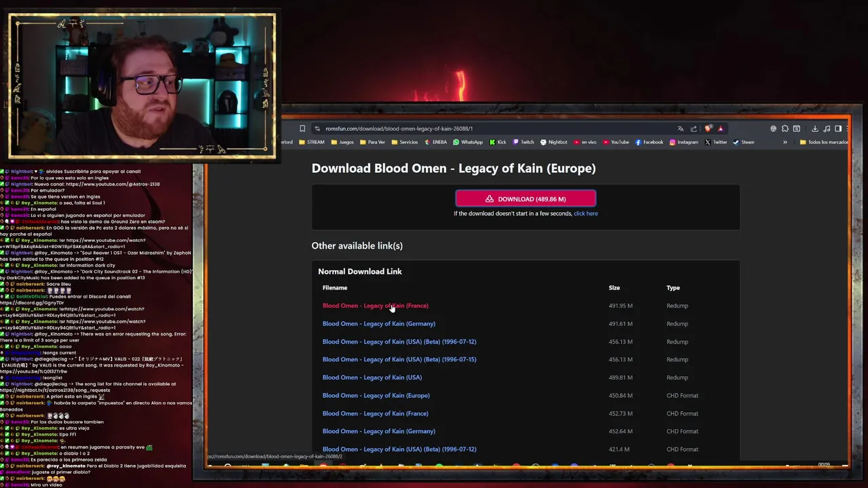Click the page title 'Download Blood Omen - Legacy of Kain (Europe)'
The width and height of the screenshot is (868, 488).
[x=454, y=168]
